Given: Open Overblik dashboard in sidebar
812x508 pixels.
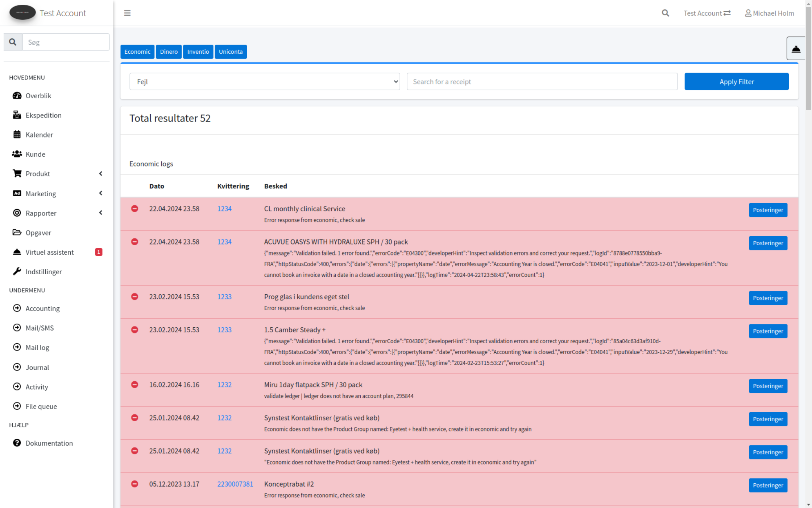Looking at the screenshot, I should 38,96.
